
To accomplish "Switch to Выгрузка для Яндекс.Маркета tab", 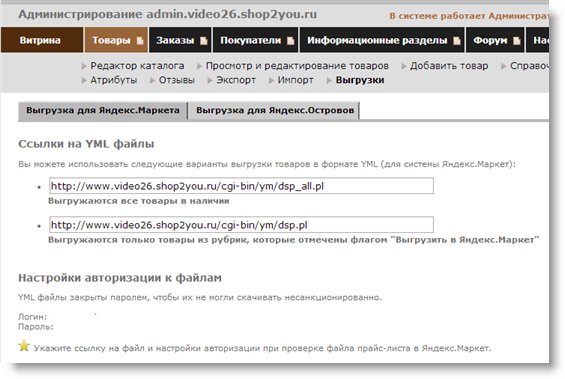I will pyautogui.click(x=103, y=110).
